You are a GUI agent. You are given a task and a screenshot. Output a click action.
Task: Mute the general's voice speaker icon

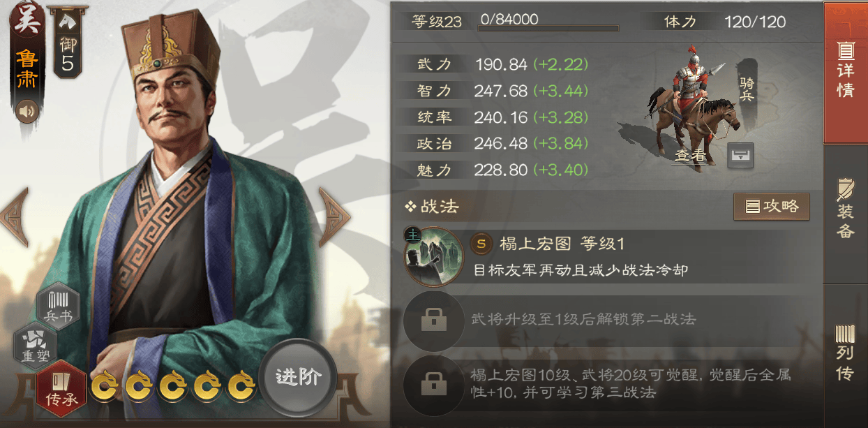(x=27, y=110)
